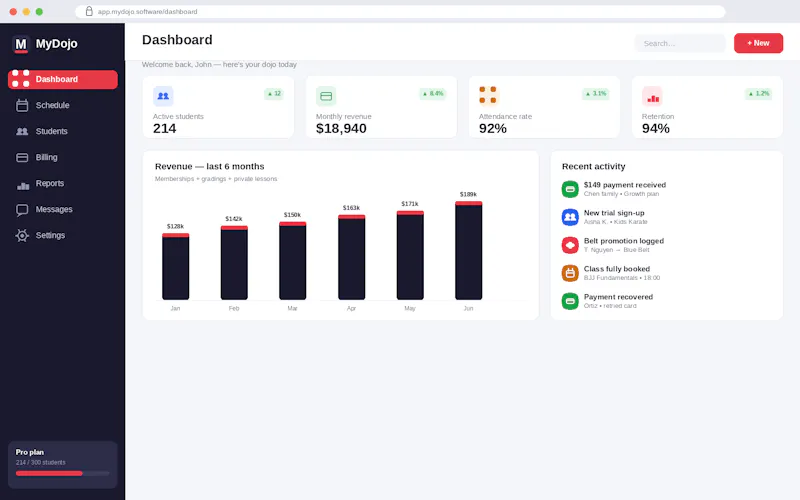Click the Belt promotion logged icon
The width and height of the screenshot is (800, 500).
(x=570, y=245)
